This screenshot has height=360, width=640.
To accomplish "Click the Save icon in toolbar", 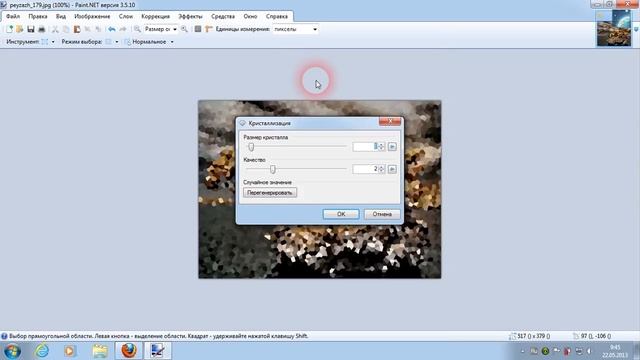I will pyautogui.click(x=31, y=29).
